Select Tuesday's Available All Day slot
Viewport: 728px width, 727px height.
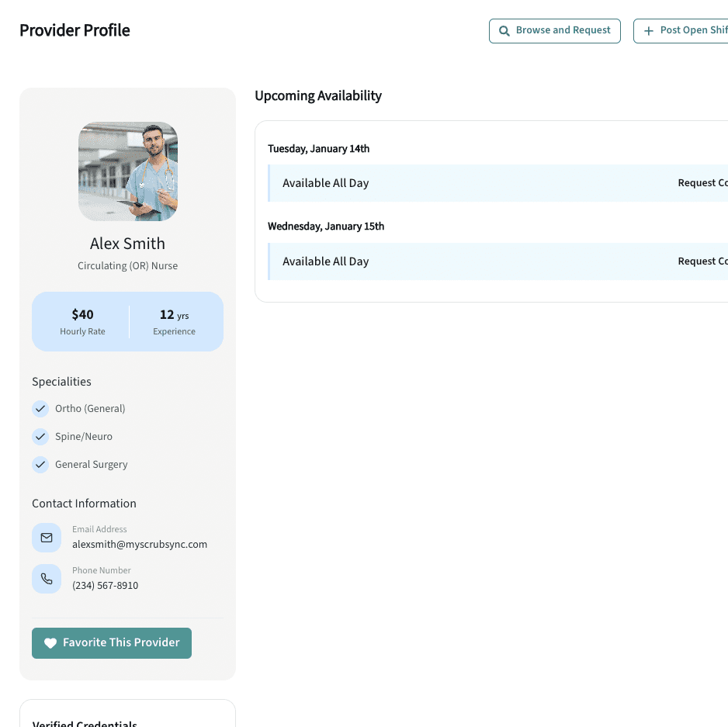point(326,183)
